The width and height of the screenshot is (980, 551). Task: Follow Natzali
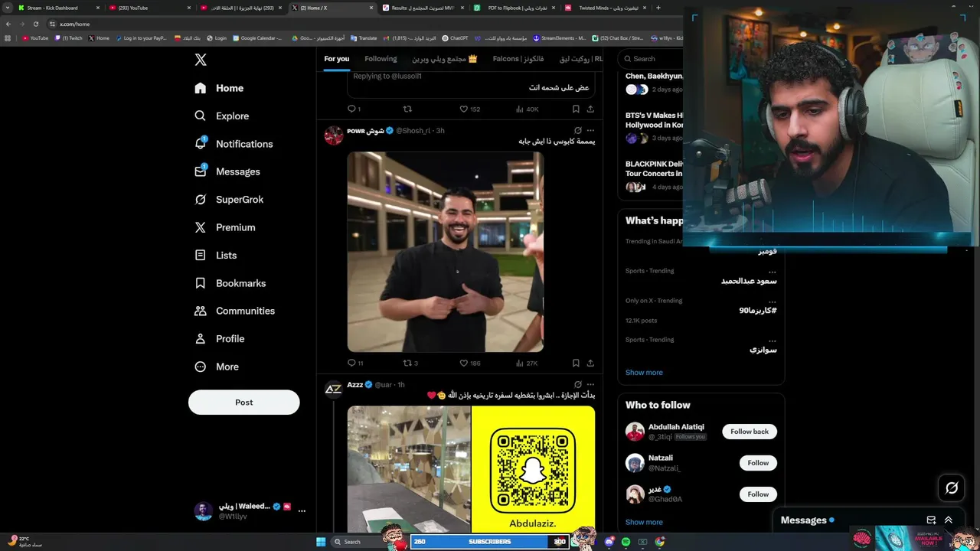click(x=758, y=463)
